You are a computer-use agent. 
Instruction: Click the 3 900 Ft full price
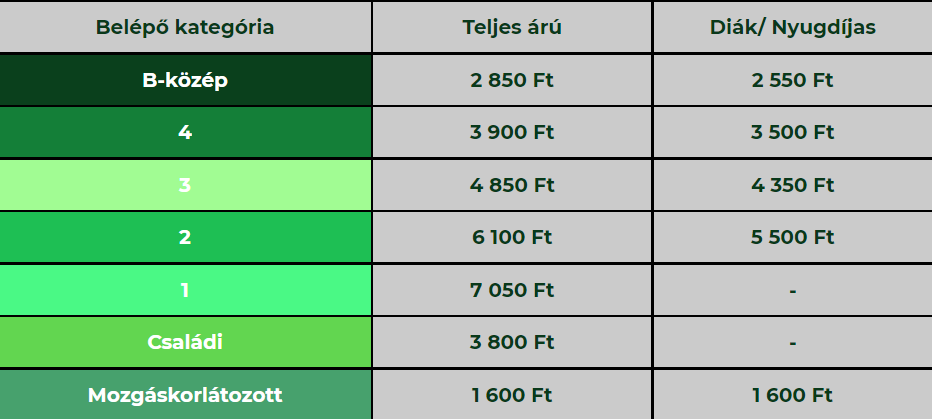(x=512, y=132)
